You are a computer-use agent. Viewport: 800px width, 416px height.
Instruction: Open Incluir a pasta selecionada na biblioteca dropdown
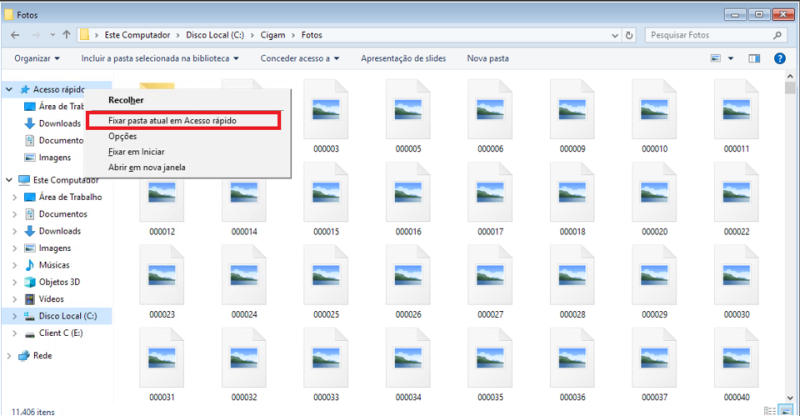click(160, 58)
